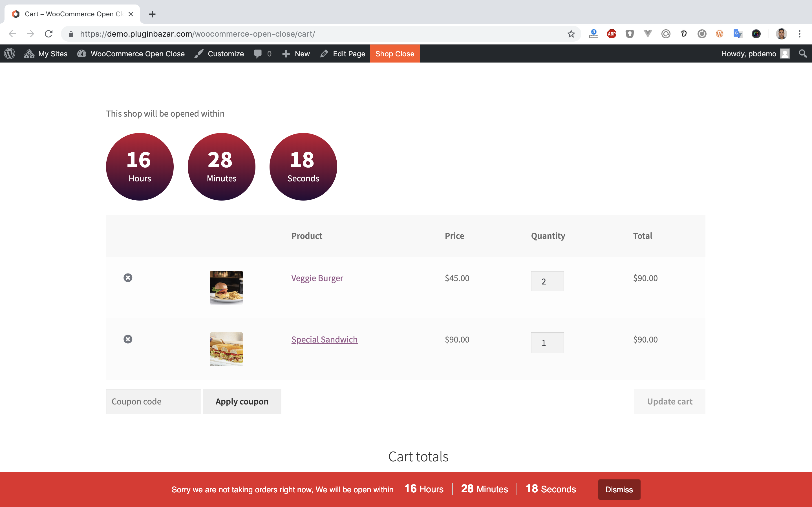Open the Veggie Burger product link
This screenshot has width=812, height=507.
tap(317, 278)
